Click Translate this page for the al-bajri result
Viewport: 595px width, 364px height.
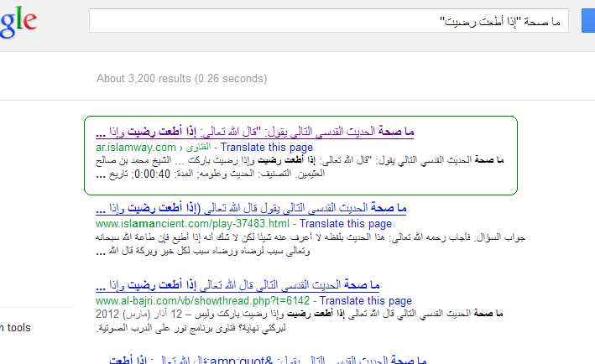coord(365,301)
